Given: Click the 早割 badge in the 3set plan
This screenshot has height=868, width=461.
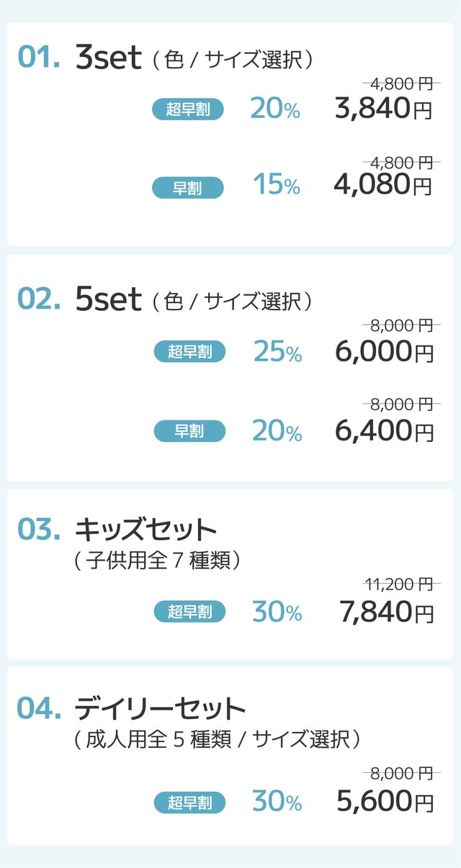Looking at the screenshot, I should tap(188, 189).
